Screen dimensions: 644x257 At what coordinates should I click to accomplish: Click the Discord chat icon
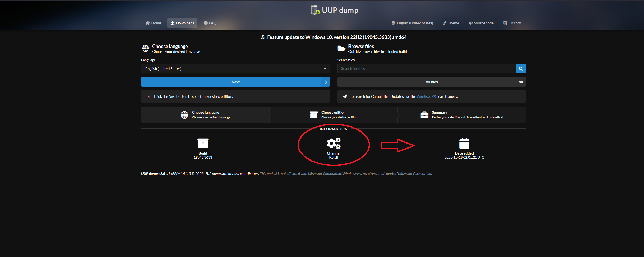tap(505, 23)
